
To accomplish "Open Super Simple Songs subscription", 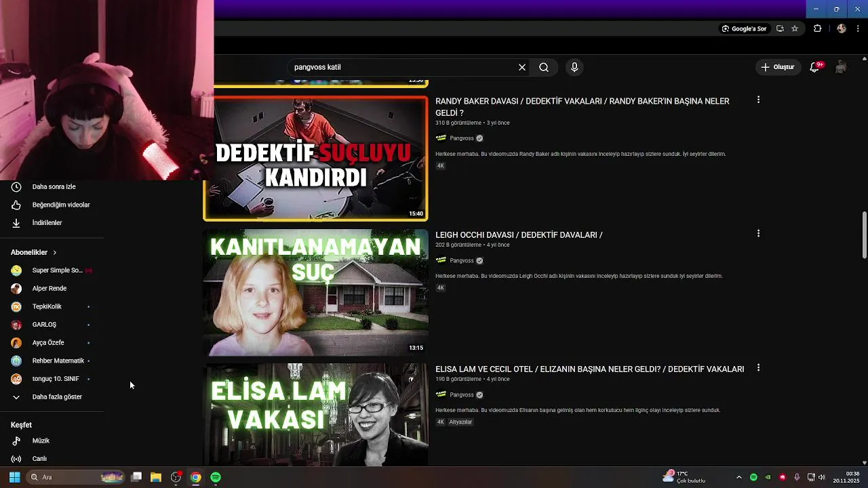I will [52, 270].
